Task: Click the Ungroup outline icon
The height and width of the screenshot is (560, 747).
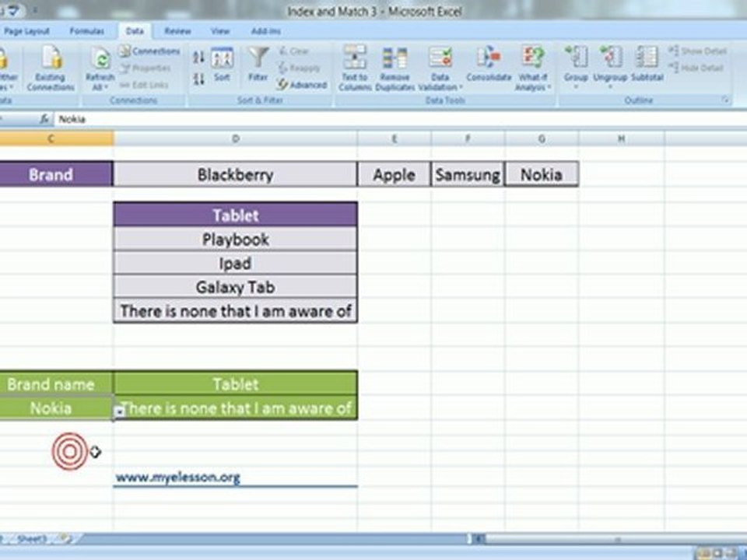Action: 610,58
